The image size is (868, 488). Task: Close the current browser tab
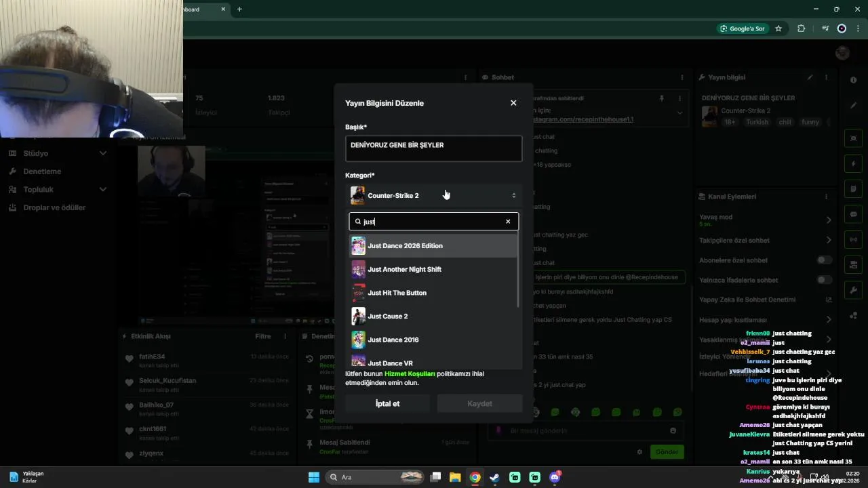point(223,9)
